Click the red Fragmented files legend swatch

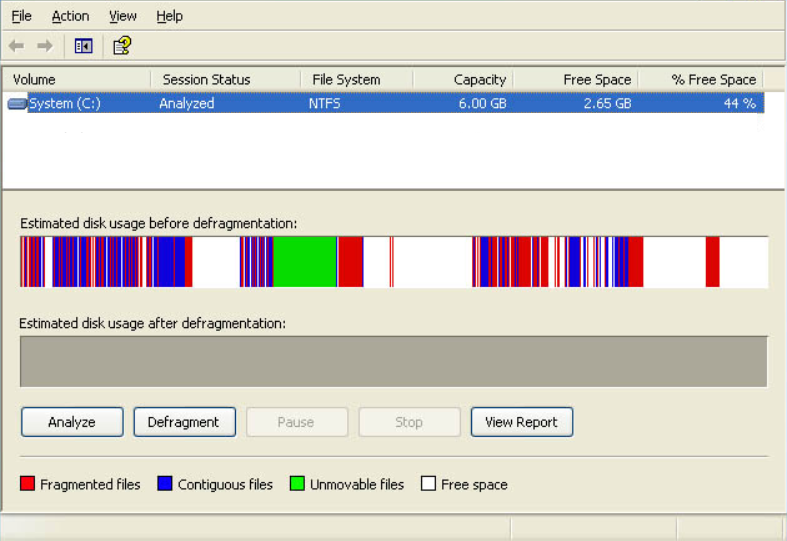[28, 484]
